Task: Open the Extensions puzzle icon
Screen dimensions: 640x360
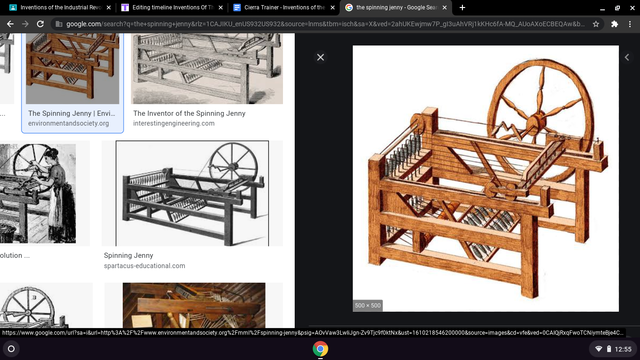Action: click(x=614, y=24)
